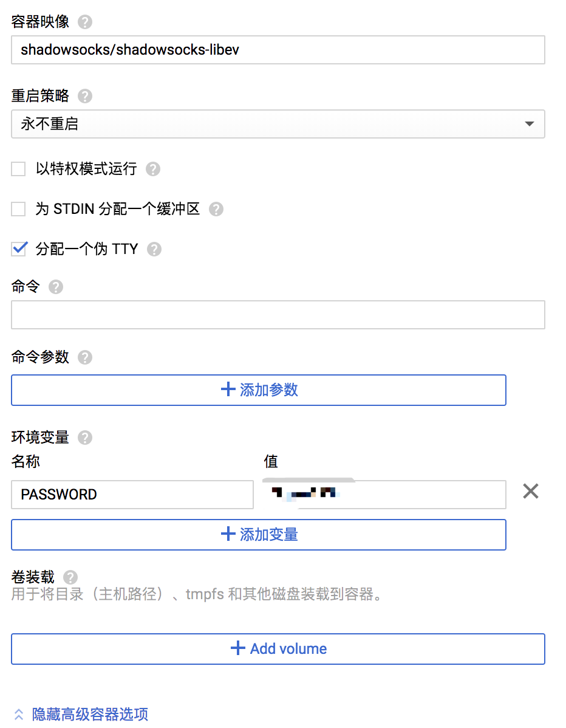Click 添加变量 button
The width and height of the screenshot is (566, 728).
(x=259, y=535)
